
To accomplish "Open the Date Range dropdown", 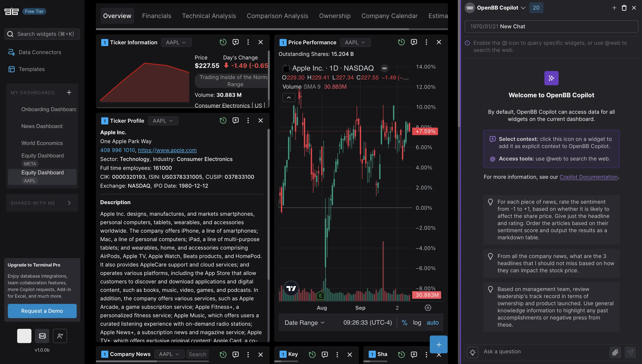I will [x=304, y=323].
